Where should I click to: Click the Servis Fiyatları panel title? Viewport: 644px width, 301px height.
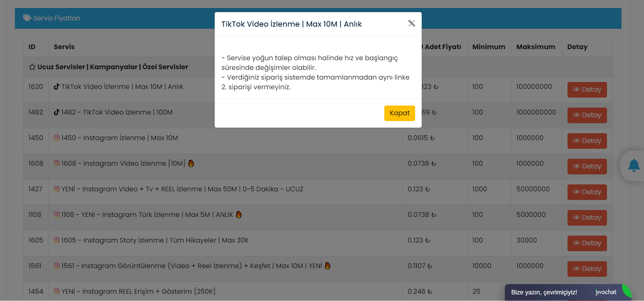[x=57, y=18]
